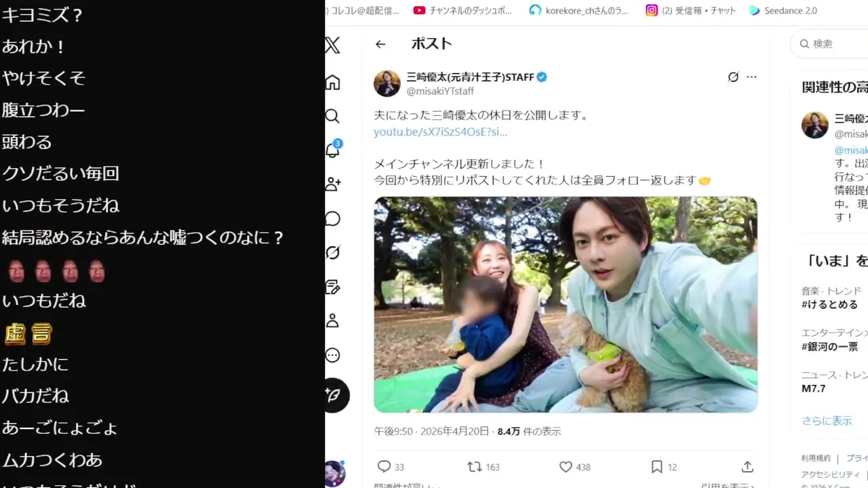868x488 pixels.
Task: Expand the sidebar more-options circle icon
Action: [x=332, y=355]
